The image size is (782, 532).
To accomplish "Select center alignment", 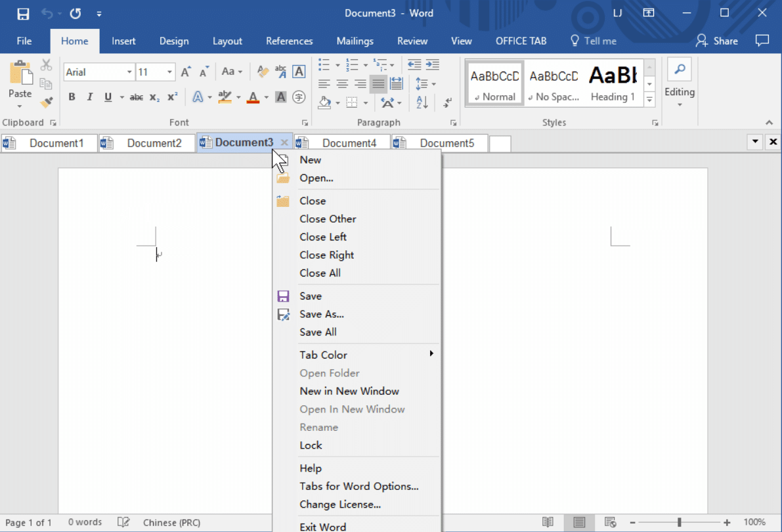I will click(341, 83).
